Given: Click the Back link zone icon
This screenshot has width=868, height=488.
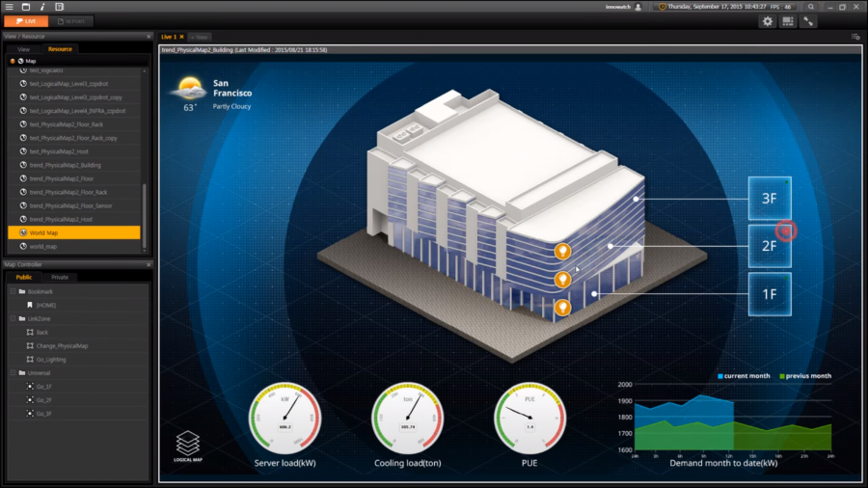Looking at the screenshot, I should click(30, 332).
